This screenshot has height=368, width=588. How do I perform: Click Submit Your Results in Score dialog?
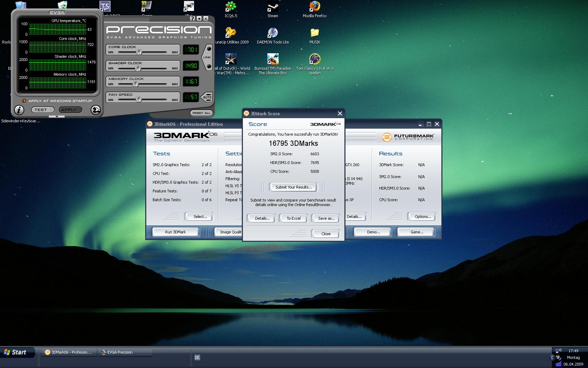pos(293,187)
